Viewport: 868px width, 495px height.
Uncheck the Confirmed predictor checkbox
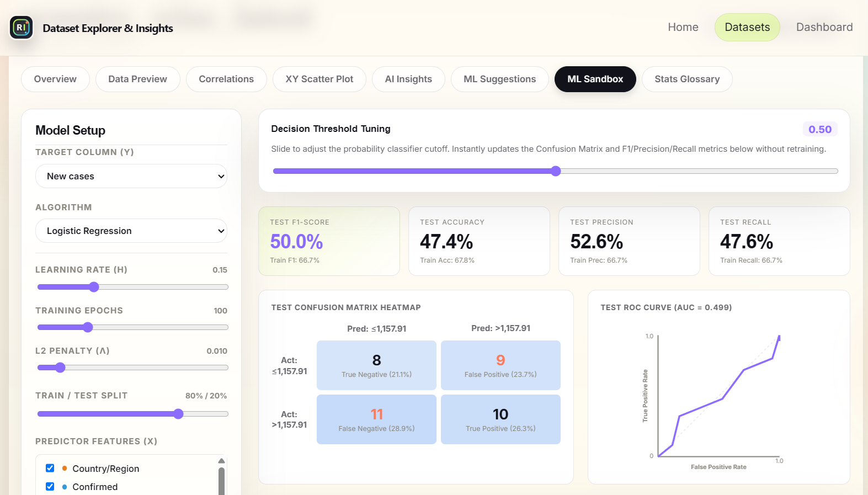tap(50, 486)
